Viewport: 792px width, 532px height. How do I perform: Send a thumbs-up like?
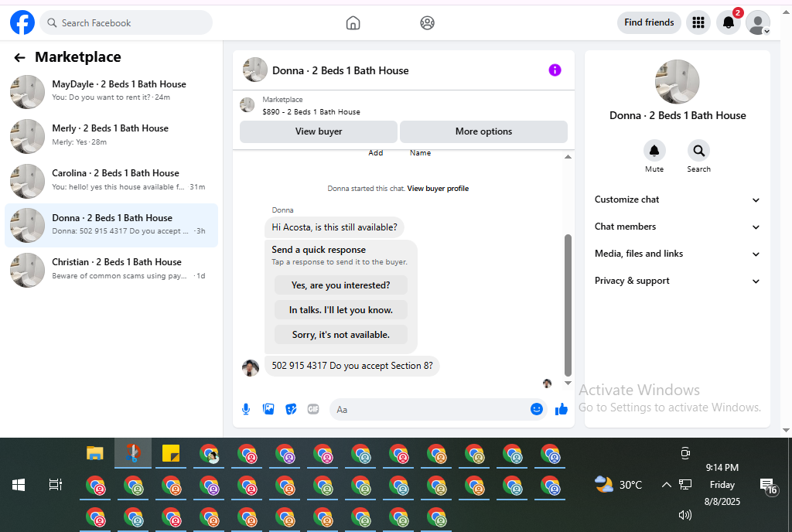[x=562, y=409]
